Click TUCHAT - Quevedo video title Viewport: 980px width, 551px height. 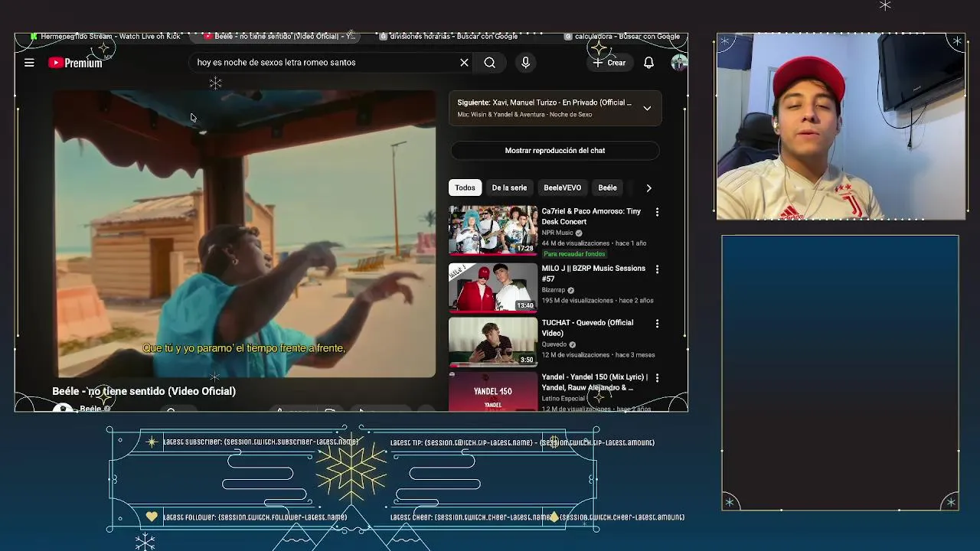point(587,328)
